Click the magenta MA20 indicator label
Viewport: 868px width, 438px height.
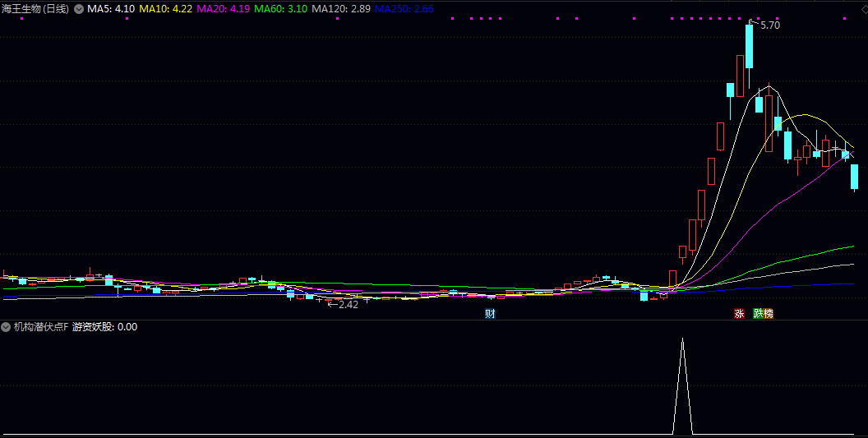coord(224,9)
